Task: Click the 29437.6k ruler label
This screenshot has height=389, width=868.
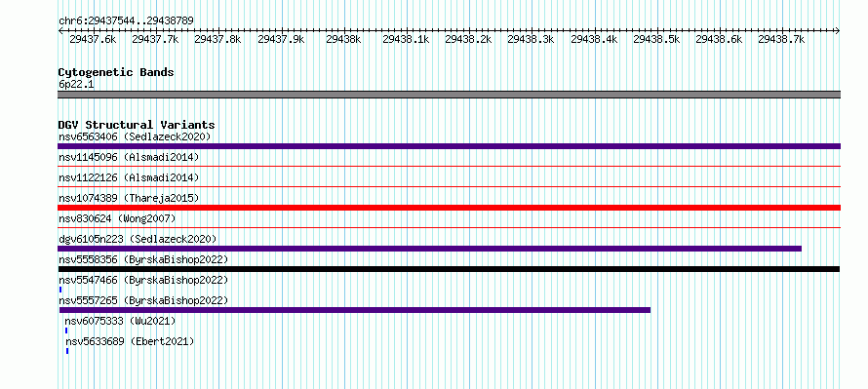Action: click(x=93, y=39)
